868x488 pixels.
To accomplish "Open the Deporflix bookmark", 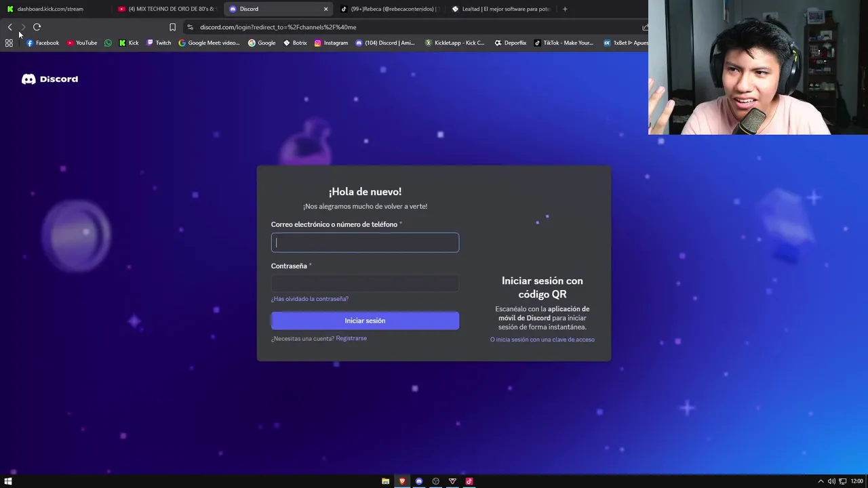I will pos(510,43).
